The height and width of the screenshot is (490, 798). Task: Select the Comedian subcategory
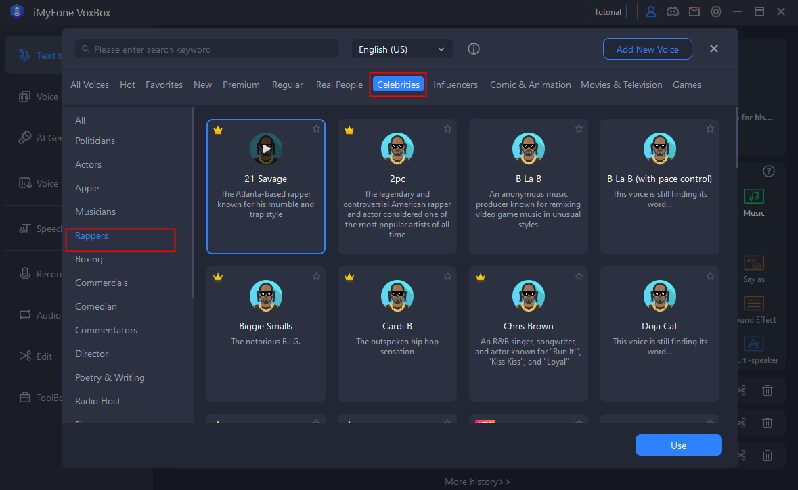pos(96,306)
